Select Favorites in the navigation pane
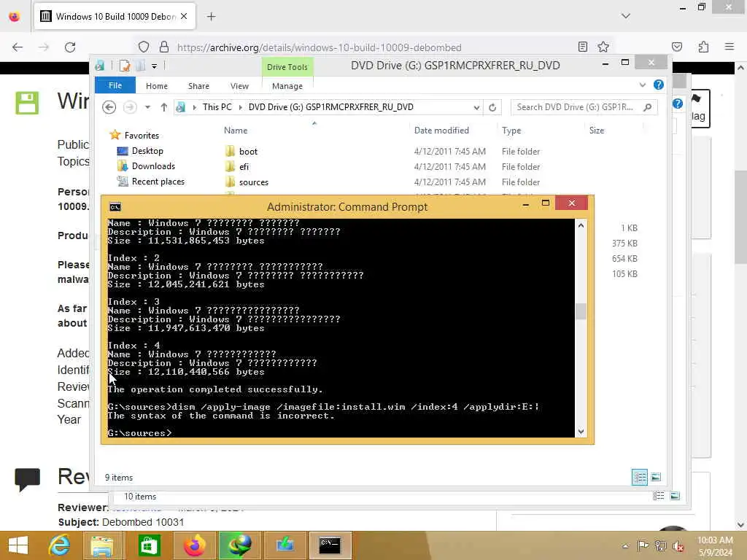This screenshot has width=747, height=560. 142,135
